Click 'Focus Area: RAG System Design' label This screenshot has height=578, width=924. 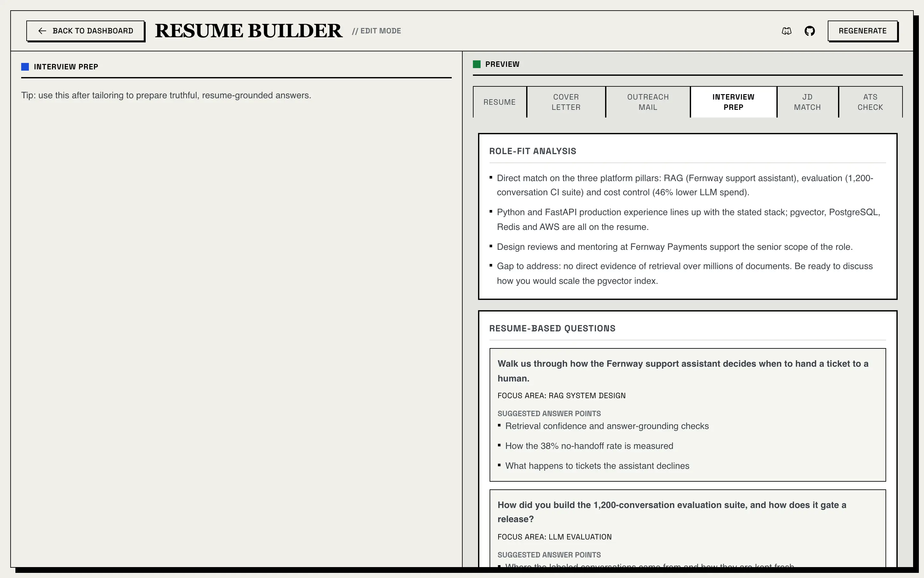[x=561, y=396]
